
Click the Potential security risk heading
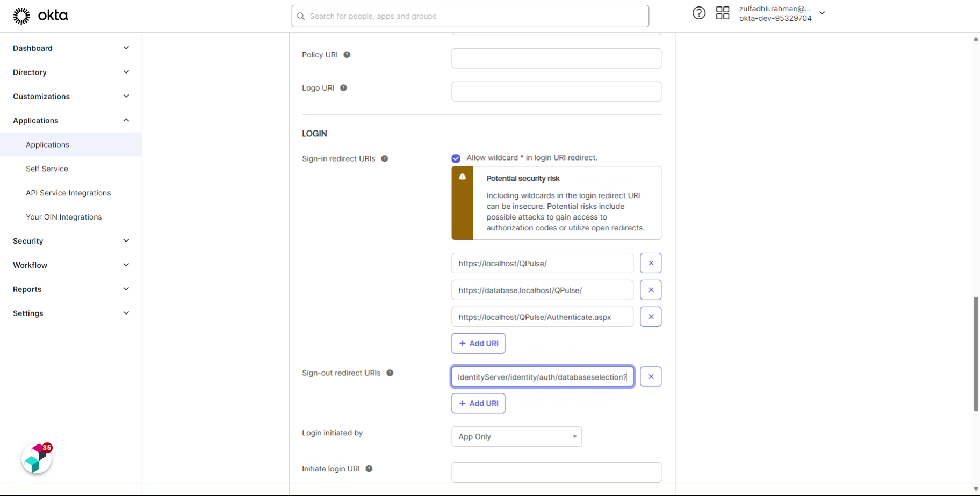523,179
